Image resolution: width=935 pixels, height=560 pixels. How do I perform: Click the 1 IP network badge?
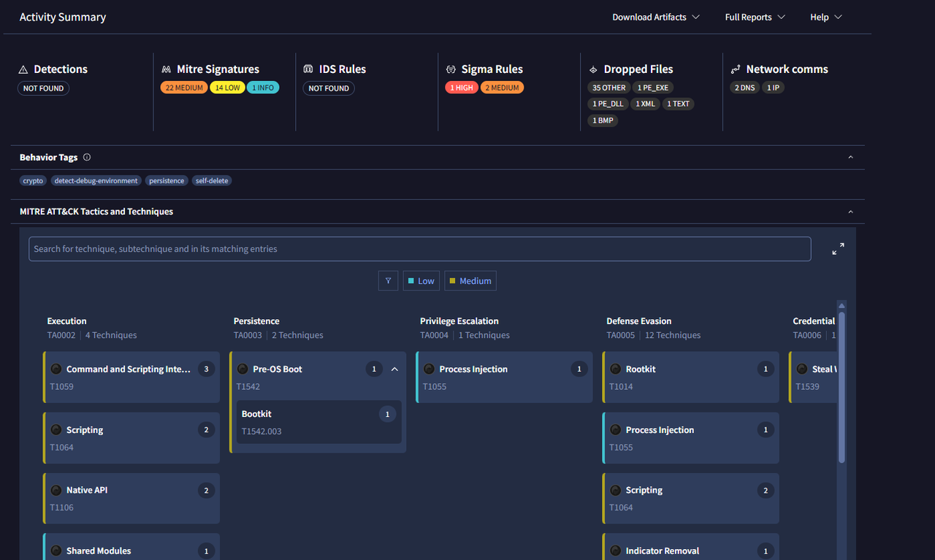(x=773, y=88)
